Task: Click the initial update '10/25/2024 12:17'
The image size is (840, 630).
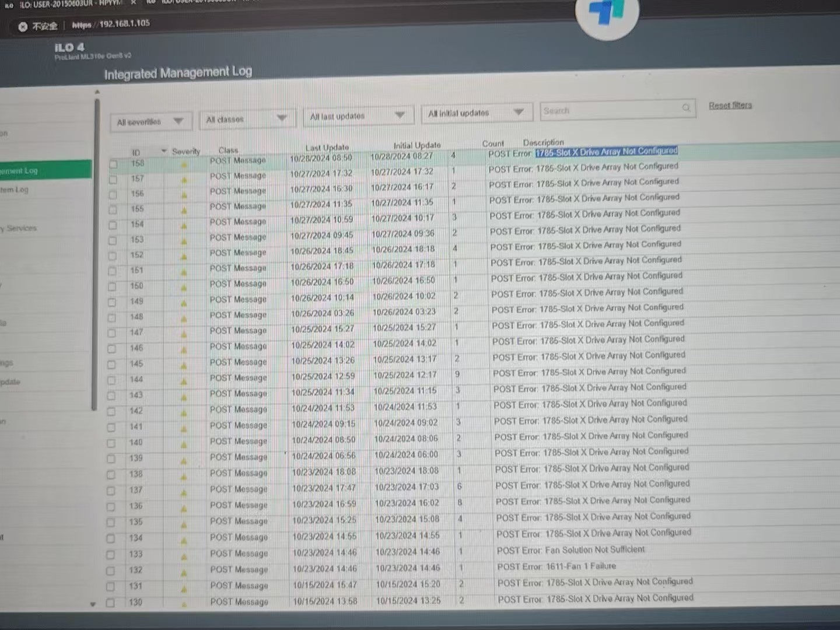Action: point(405,374)
